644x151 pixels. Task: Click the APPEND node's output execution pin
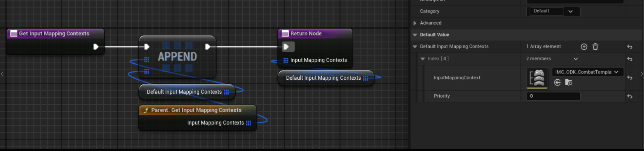pyautogui.click(x=207, y=47)
